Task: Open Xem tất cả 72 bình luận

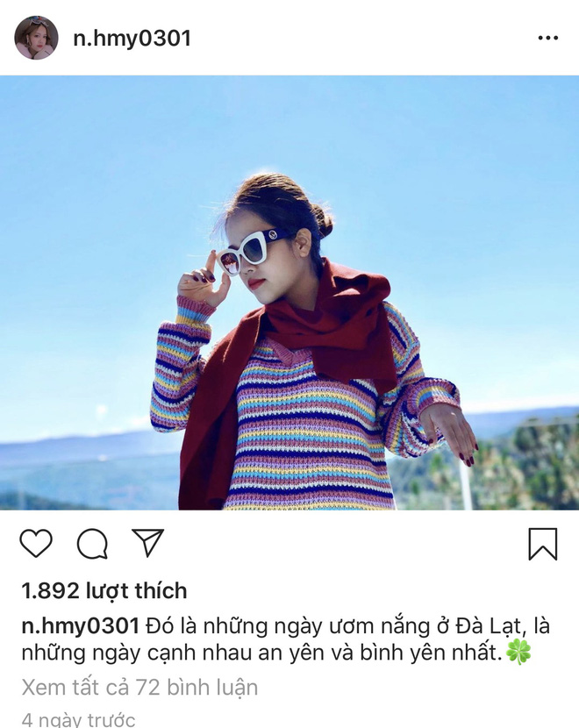Action: tap(139, 687)
